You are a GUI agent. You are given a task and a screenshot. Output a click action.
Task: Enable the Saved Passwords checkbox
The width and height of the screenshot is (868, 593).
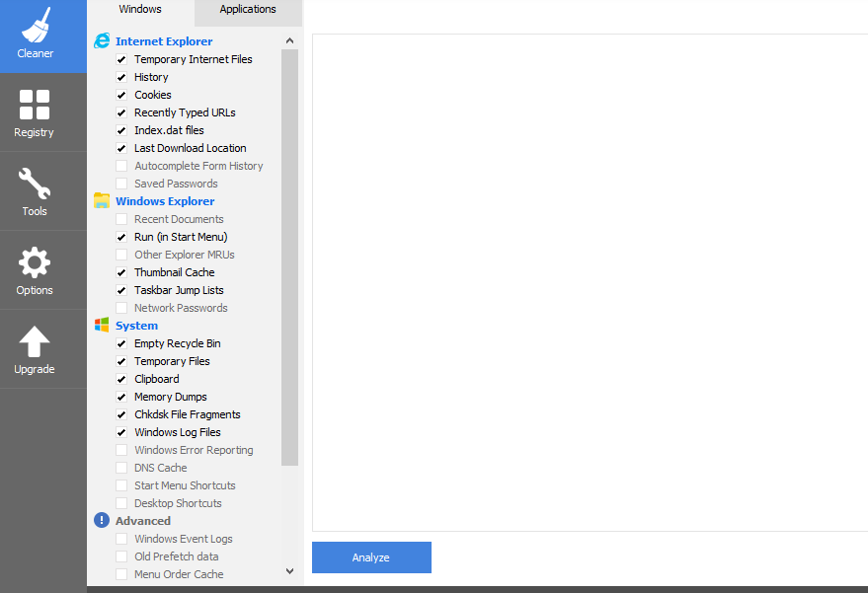(121, 184)
